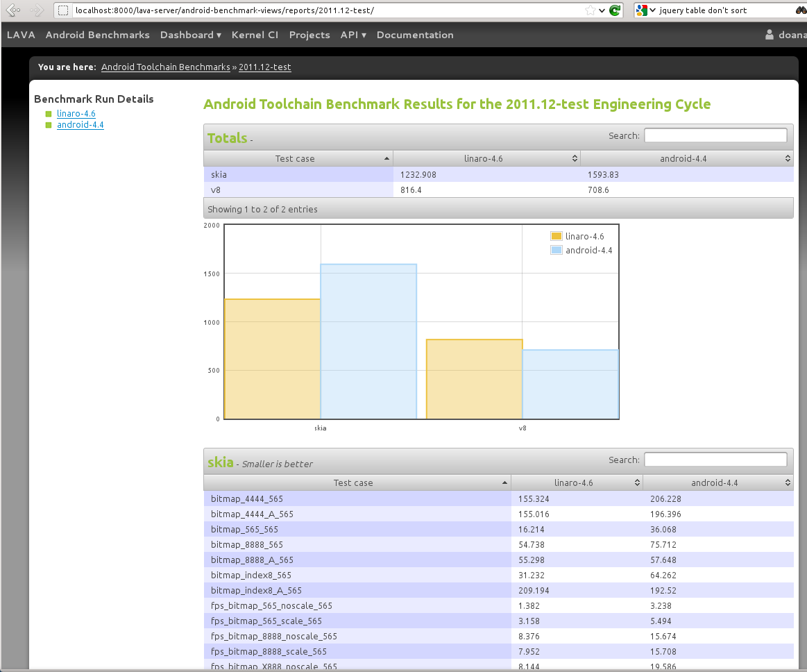Click the green reload page icon

[615, 10]
